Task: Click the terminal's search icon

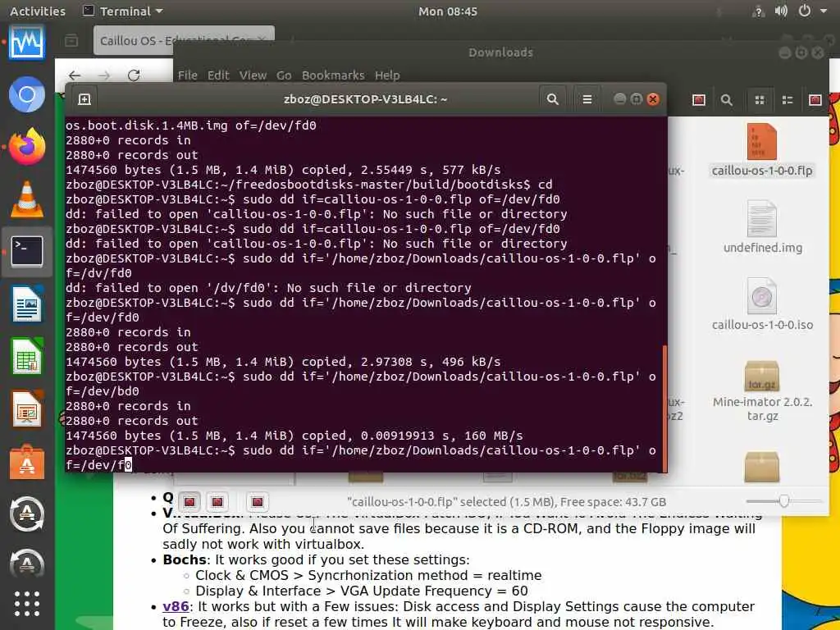Action: click(x=553, y=99)
